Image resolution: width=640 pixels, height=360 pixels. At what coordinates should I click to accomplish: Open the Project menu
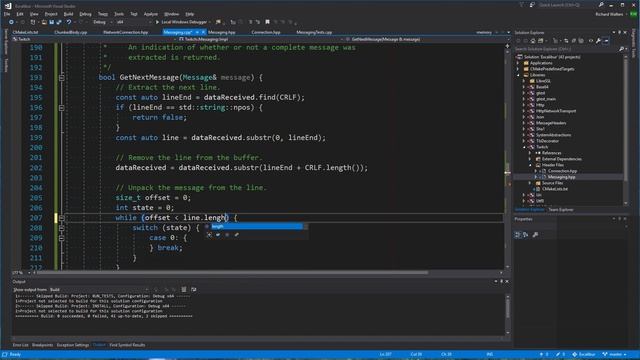(51, 14)
